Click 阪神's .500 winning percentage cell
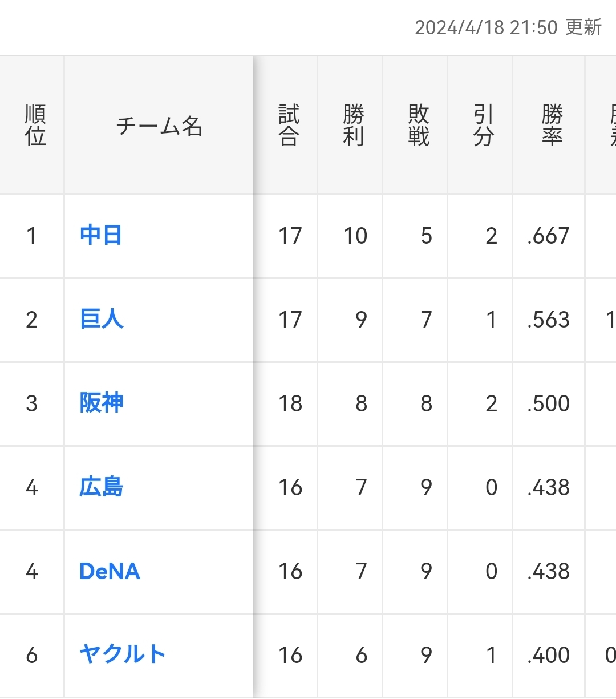 click(549, 403)
